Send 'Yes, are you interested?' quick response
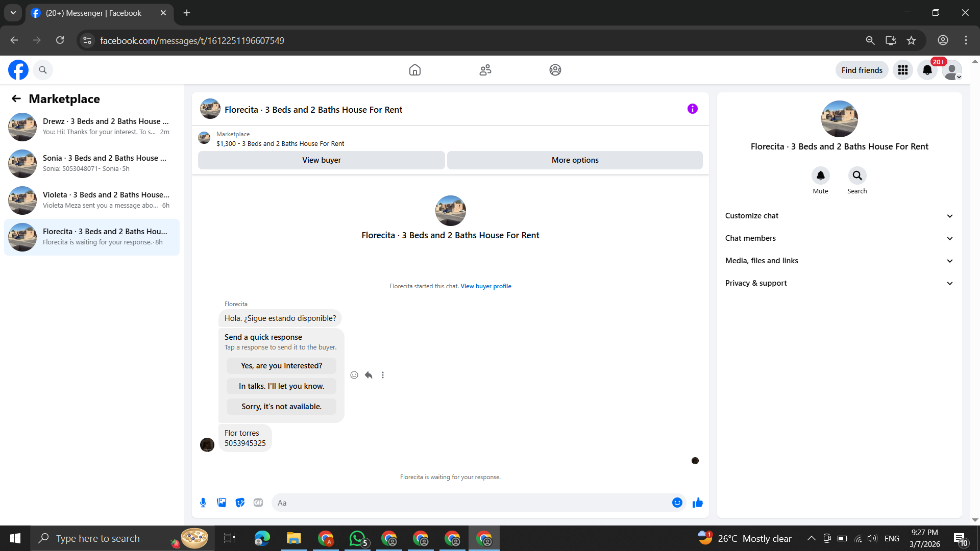980x551 pixels. 281,366
